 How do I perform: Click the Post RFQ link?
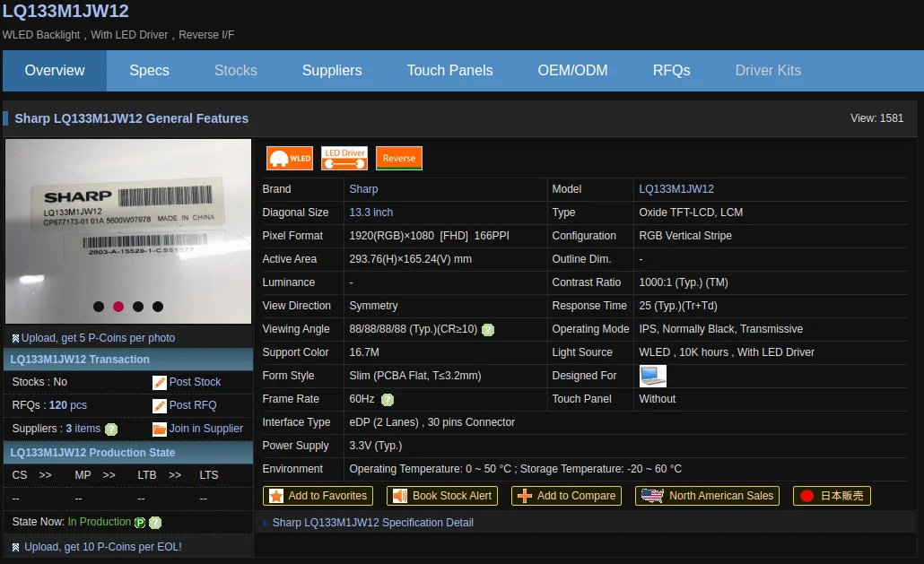(193, 405)
